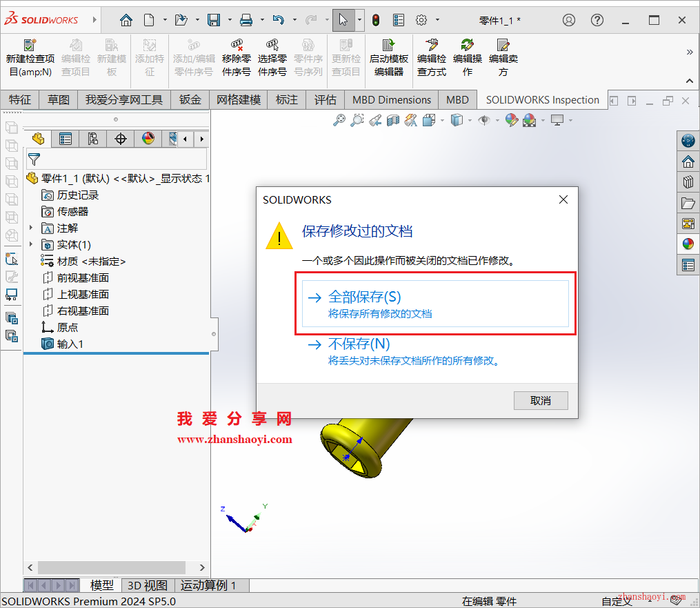Undo the last action
700x608 pixels.
point(279,20)
